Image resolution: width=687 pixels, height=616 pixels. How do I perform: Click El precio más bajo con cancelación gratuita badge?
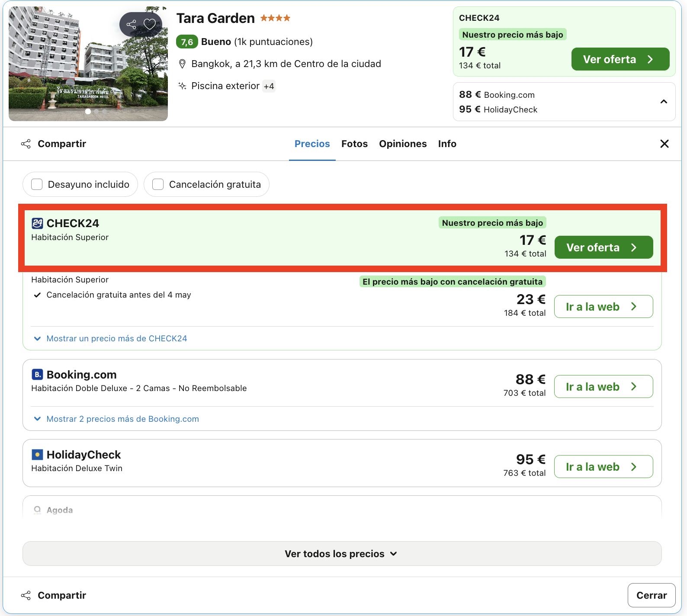453,282
